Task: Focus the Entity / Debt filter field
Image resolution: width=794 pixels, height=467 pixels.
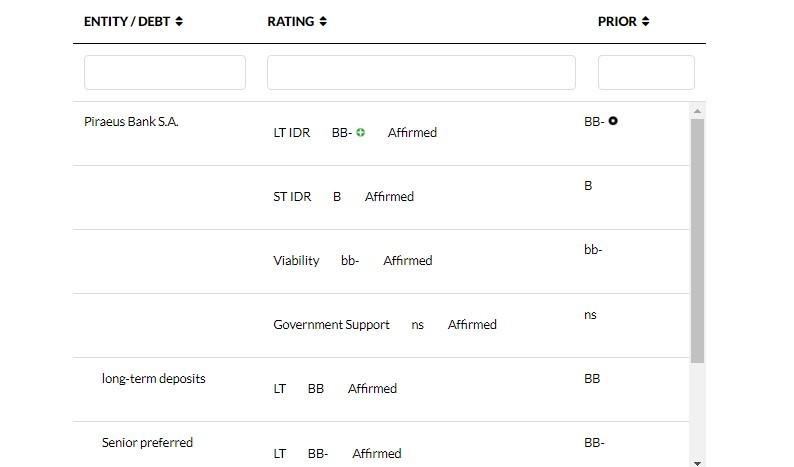Action: coord(165,73)
